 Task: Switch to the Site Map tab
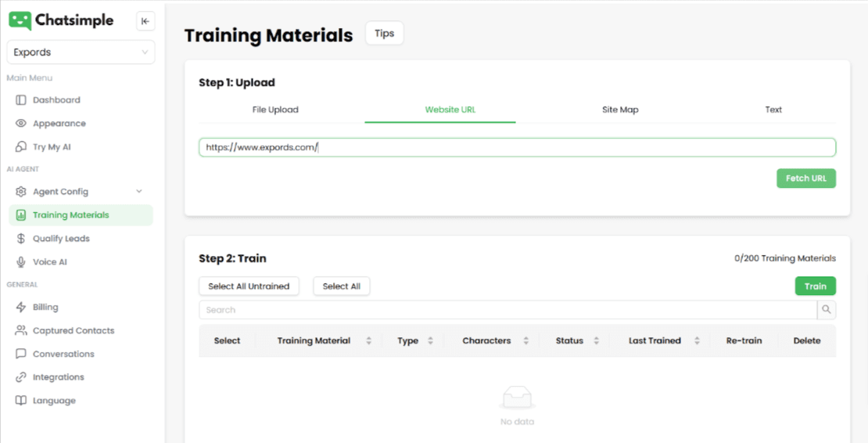tap(620, 110)
